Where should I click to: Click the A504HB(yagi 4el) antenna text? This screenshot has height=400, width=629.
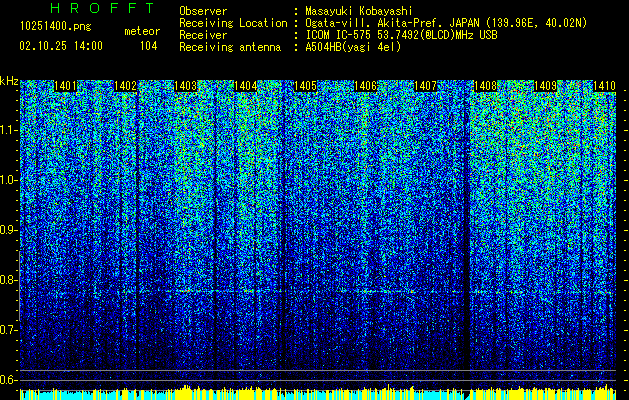tap(353, 47)
